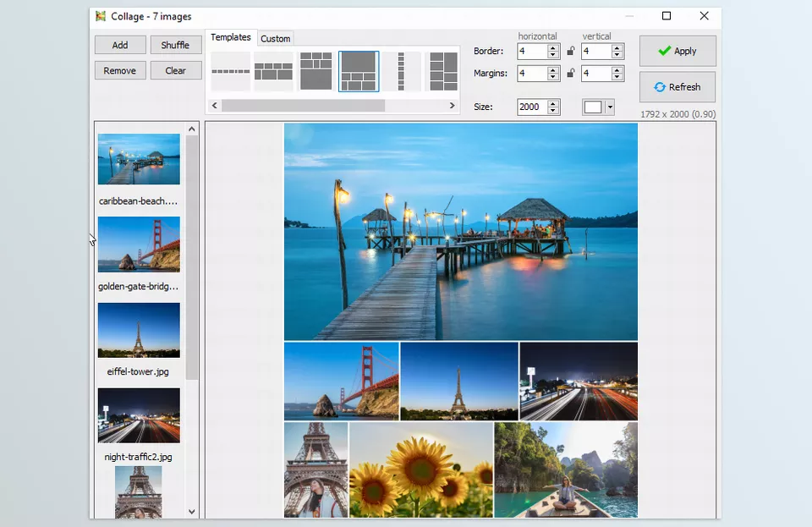
Task: Select the highlighted large-top-image template
Action: coord(359,71)
